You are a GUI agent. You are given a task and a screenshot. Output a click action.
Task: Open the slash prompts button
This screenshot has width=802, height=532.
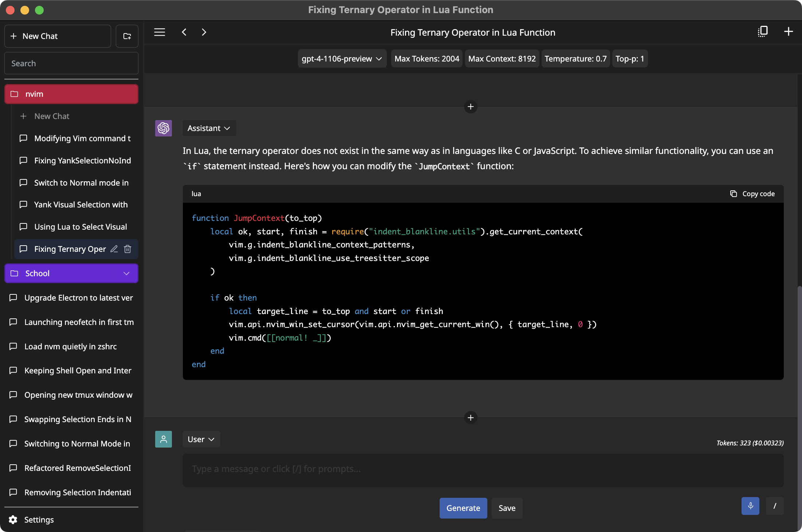point(775,506)
